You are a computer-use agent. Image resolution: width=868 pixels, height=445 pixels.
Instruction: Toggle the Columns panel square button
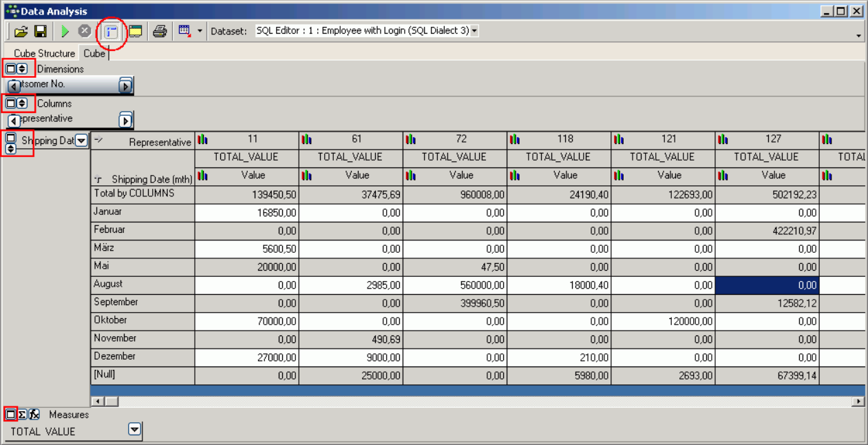[10, 103]
